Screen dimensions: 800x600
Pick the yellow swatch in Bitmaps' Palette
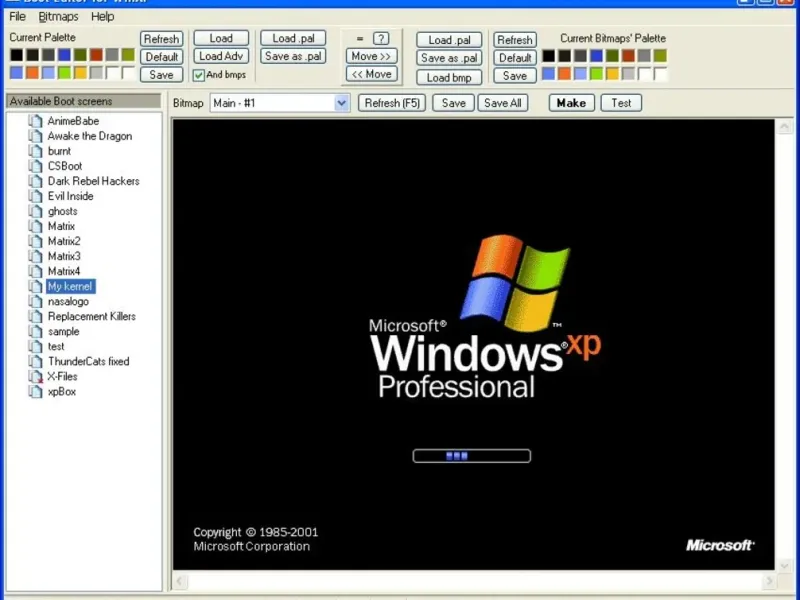pos(612,73)
